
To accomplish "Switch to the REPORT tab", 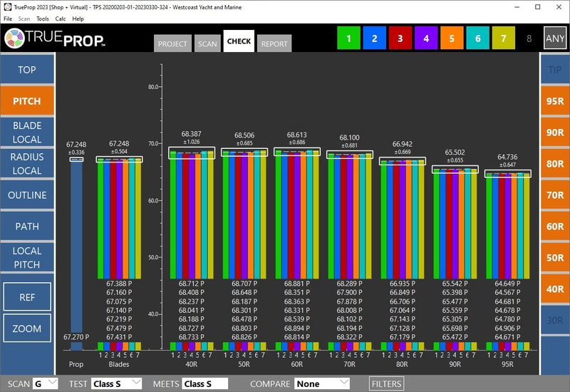I will click(x=274, y=43).
